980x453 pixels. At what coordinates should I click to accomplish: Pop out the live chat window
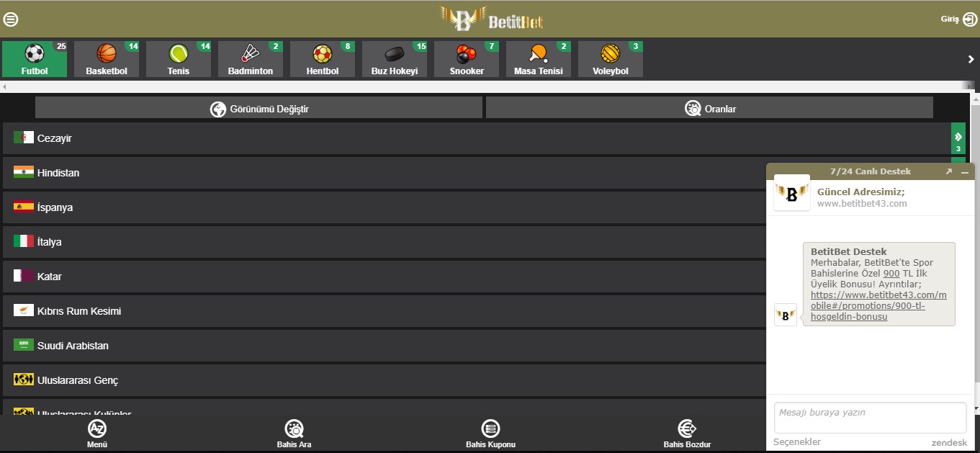948,171
